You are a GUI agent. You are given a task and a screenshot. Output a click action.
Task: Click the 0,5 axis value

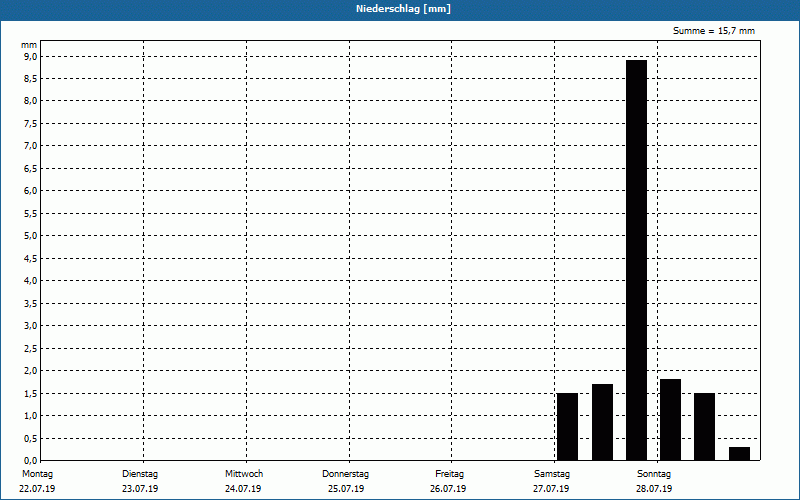click(31, 438)
